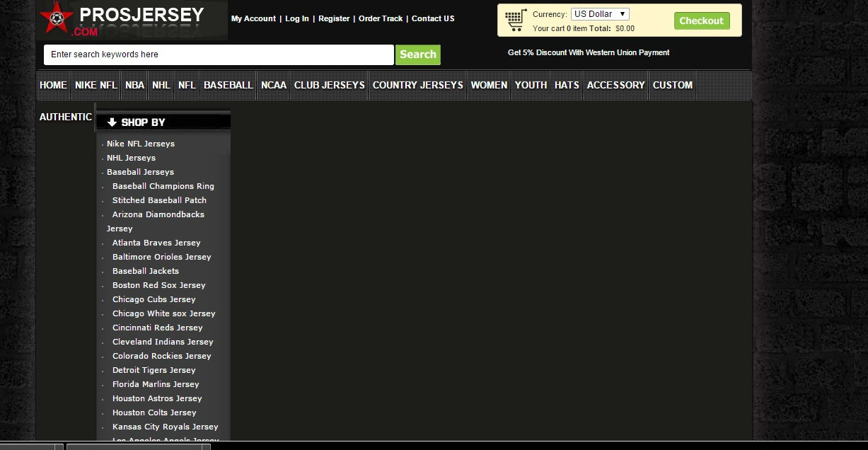Click the shopping cart icon beside Currency

tap(515, 19)
